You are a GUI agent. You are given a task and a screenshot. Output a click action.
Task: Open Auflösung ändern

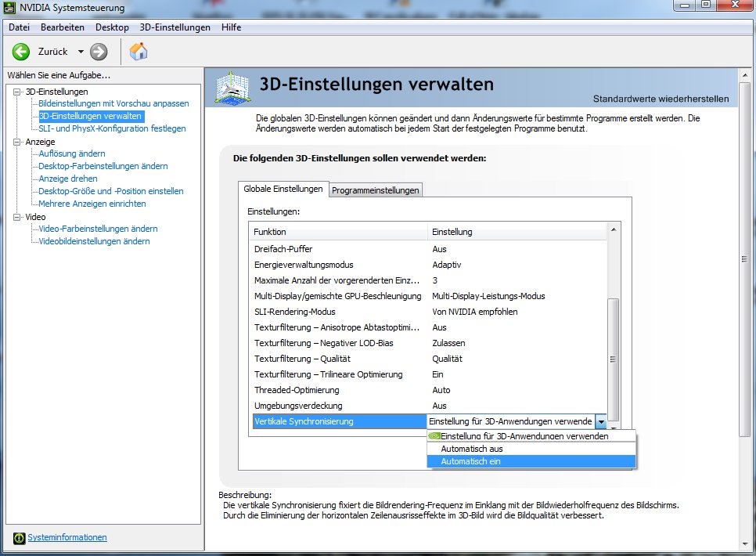pos(72,153)
